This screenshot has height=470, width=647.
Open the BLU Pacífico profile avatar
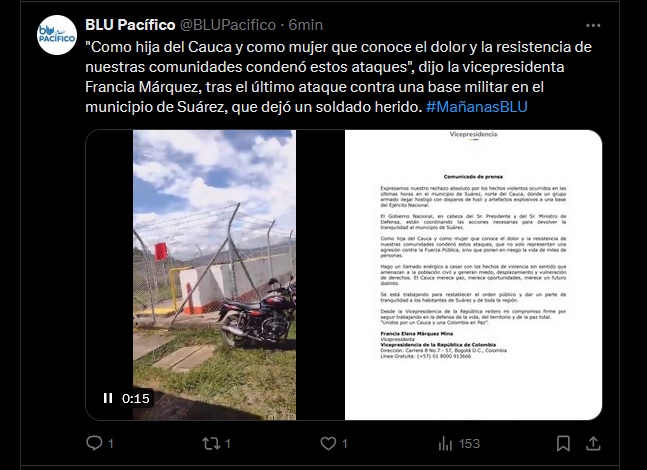click(x=57, y=35)
